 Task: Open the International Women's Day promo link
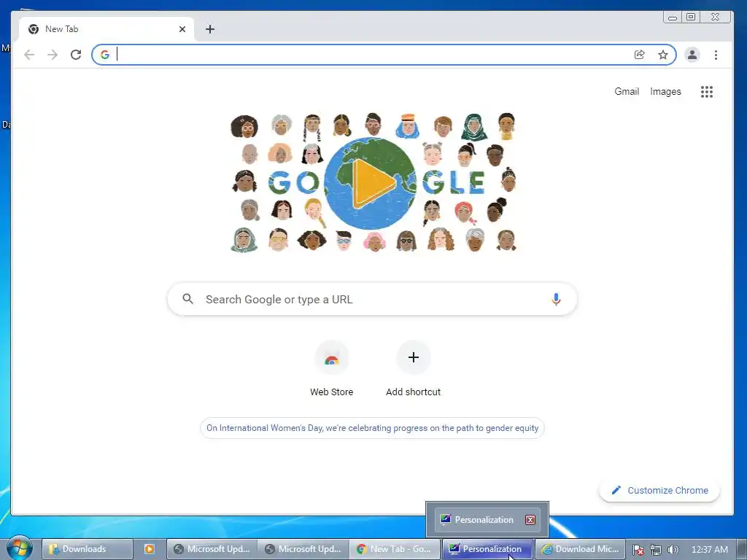tap(372, 428)
